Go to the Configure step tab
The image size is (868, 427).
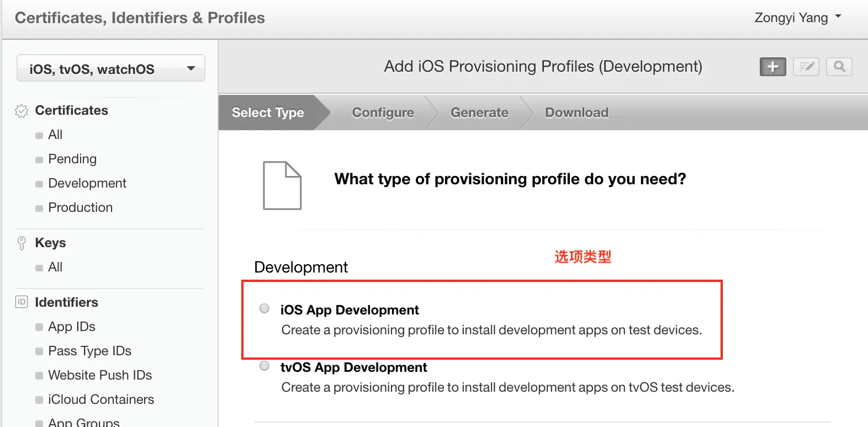point(383,113)
